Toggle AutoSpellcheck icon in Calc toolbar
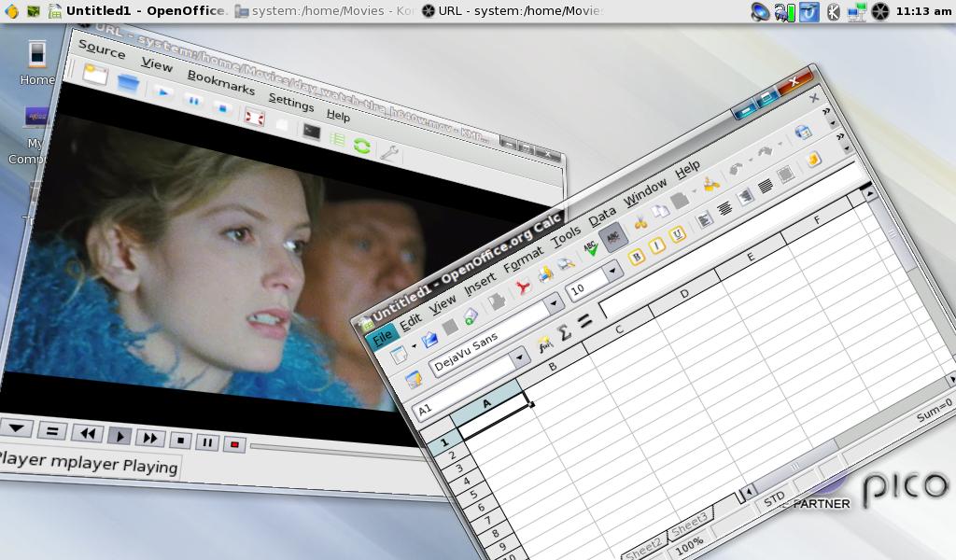The height and width of the screenshot is (560, 956). (x=612, y=236)
